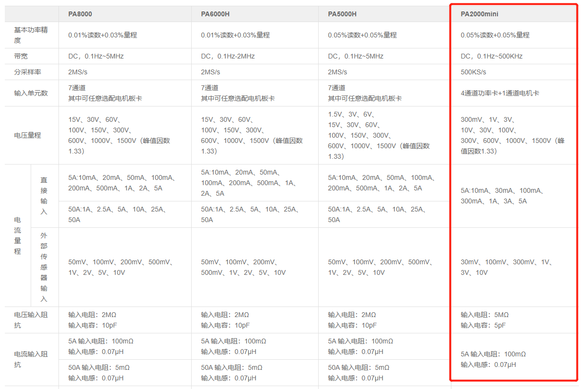Click PA6000H 7通道 input units cell

coord(238,93)
